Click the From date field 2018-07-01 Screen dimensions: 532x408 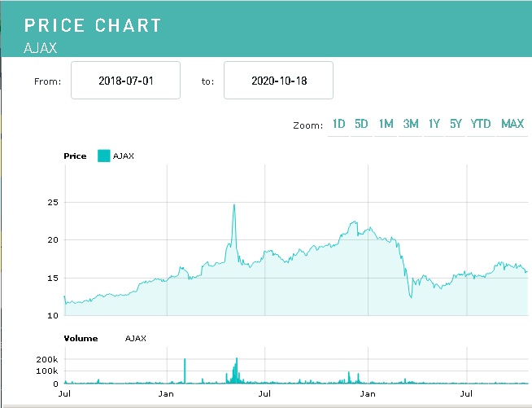[125, 81]
